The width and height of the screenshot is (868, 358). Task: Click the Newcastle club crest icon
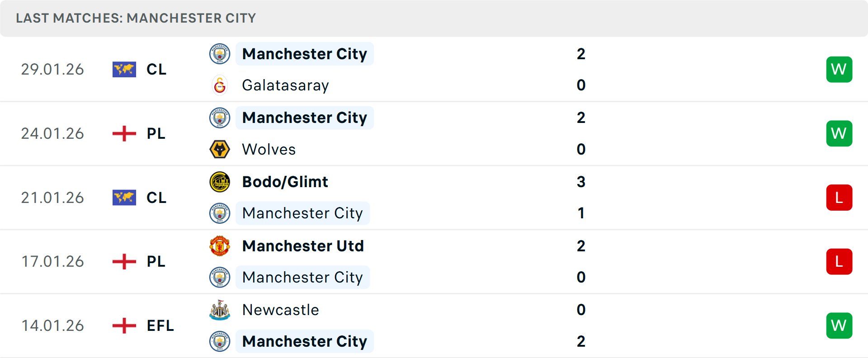(220, 310)
